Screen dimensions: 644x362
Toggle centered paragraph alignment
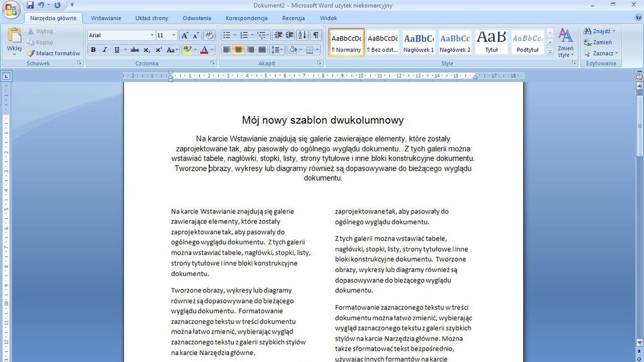(x=238, y=49)
